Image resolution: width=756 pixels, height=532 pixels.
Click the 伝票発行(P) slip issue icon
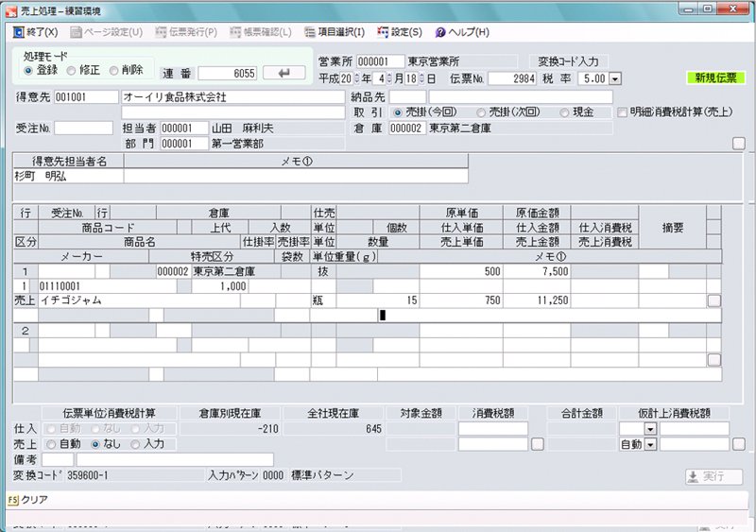click(161, 32)
